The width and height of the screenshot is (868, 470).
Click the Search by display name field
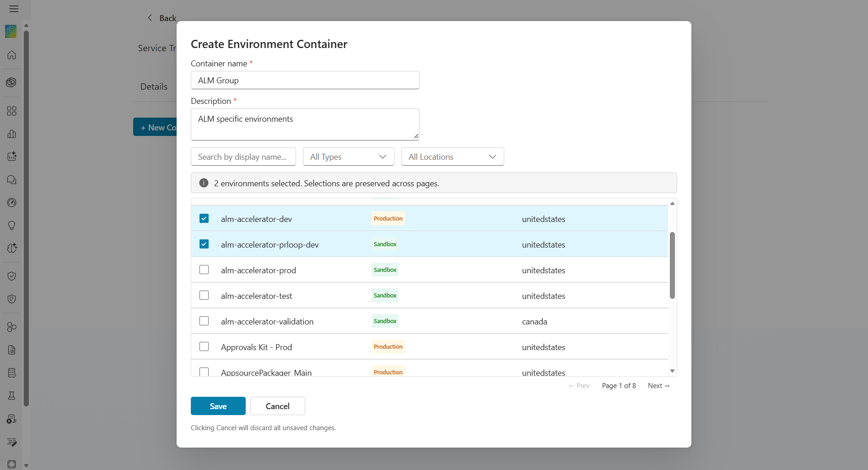[243, 157]
